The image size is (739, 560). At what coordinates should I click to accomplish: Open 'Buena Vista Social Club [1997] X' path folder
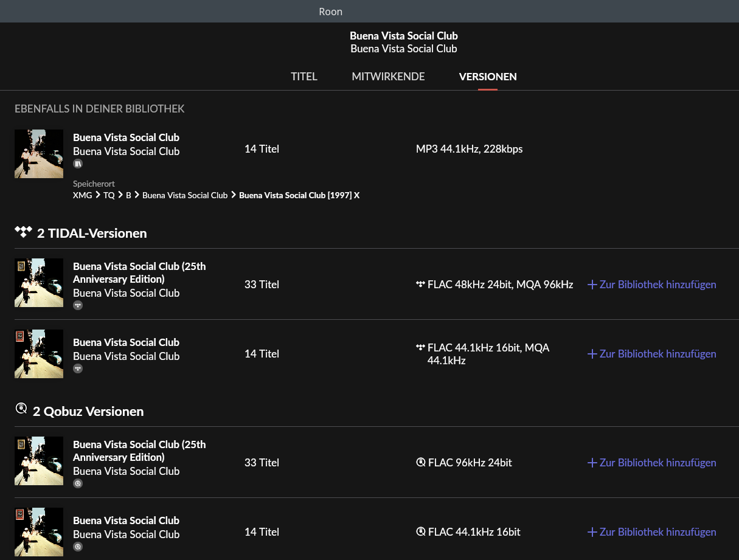pos(299,195)
